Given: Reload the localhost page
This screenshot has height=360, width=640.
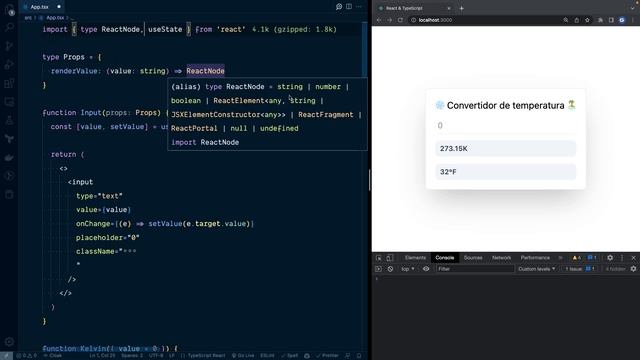Looking at the screenshot, I should pos(400,20).
